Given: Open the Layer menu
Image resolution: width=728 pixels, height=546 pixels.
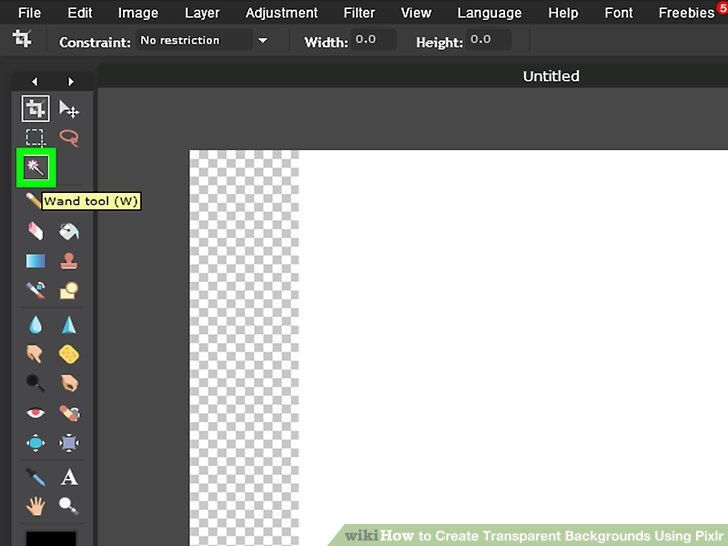Looking at the screenshot, I should pyautogui.click(x=202, y=13).
